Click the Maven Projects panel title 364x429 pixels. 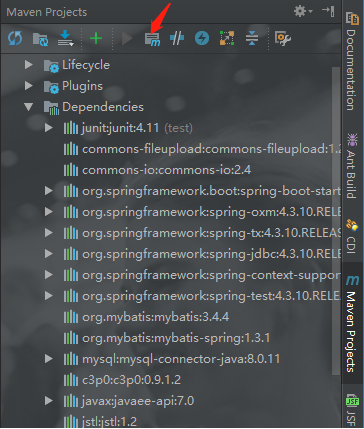coord(47,12)
